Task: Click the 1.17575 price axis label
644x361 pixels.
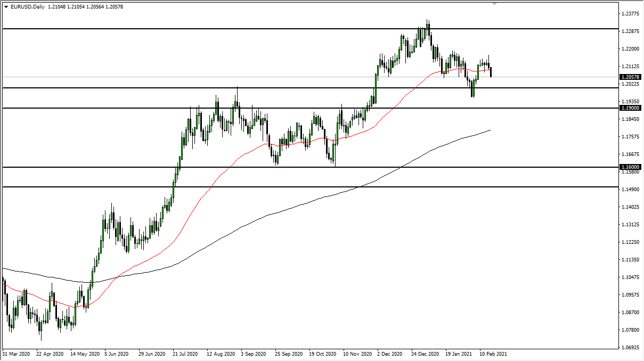Action: pyautogui.click(x=631, y=137)
